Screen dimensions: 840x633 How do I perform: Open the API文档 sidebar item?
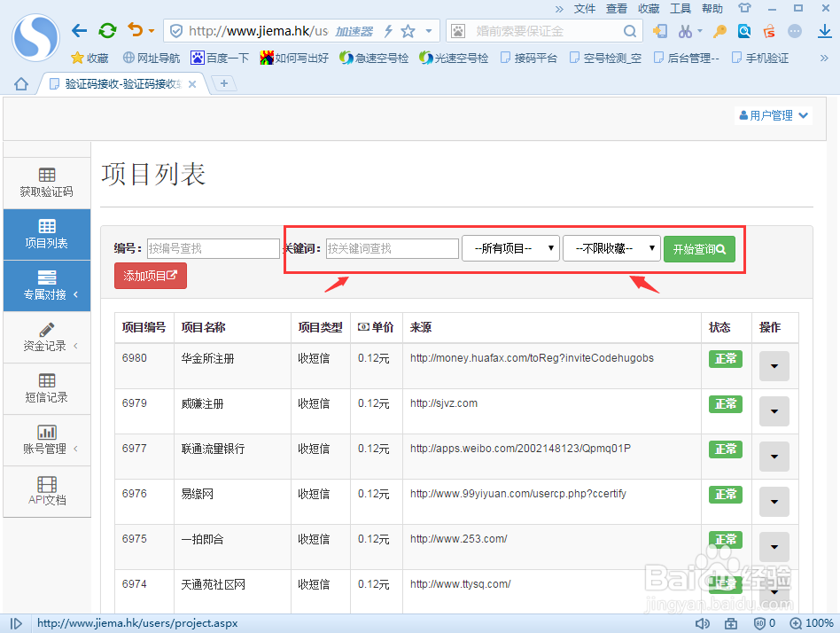tap(47, 491)
